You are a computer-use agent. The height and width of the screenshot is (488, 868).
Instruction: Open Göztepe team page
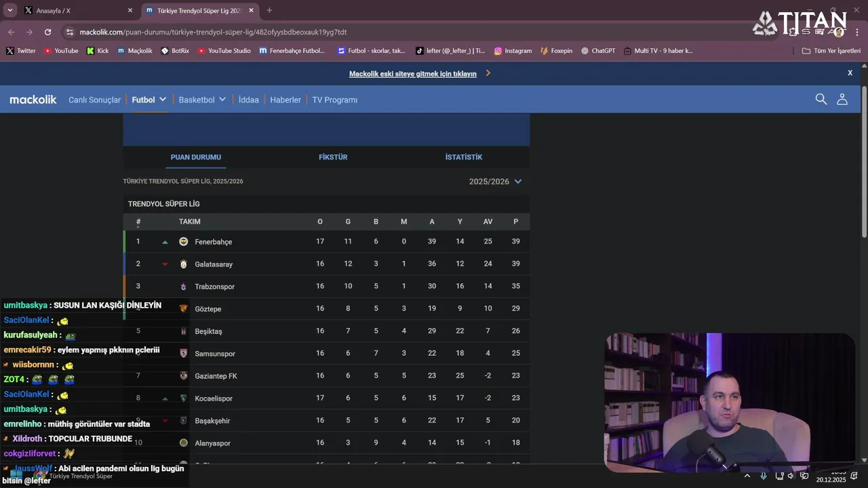pos(208,309)
